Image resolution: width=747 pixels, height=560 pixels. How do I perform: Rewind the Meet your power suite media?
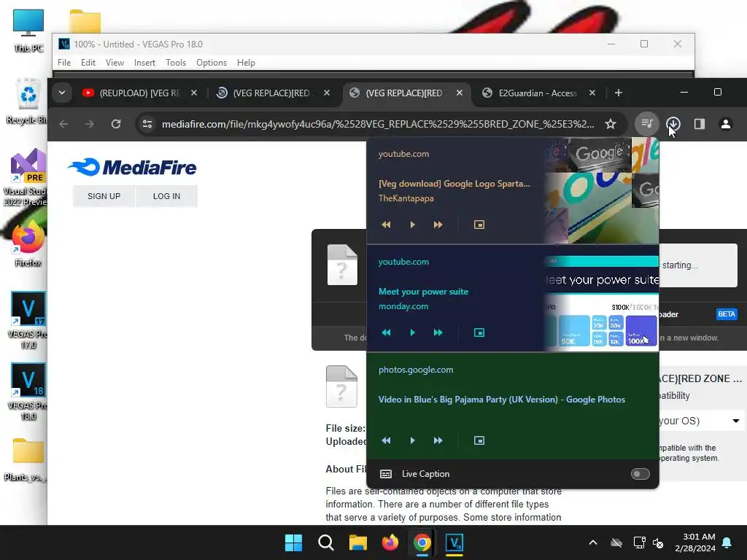pyautogui.click(x=386, y=332)
